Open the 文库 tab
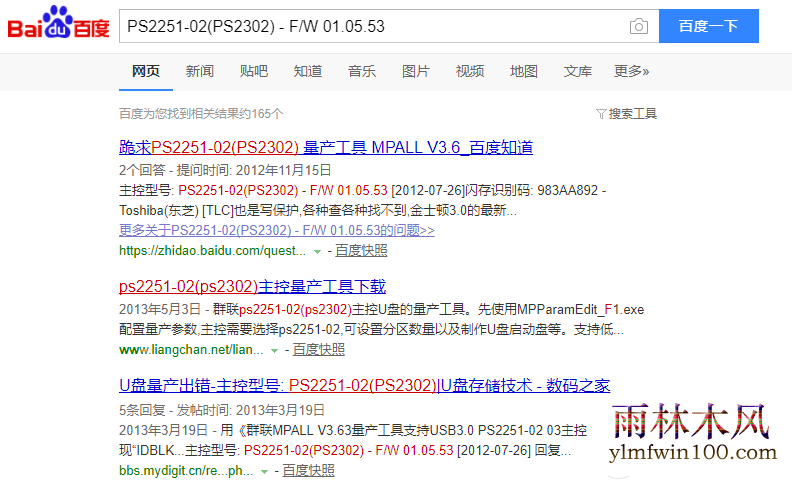 click(578, 71)
